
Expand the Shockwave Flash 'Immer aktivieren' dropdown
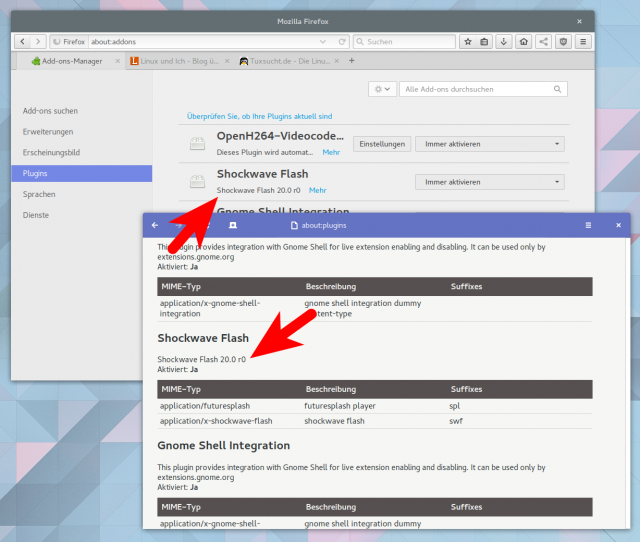(489, 182)
